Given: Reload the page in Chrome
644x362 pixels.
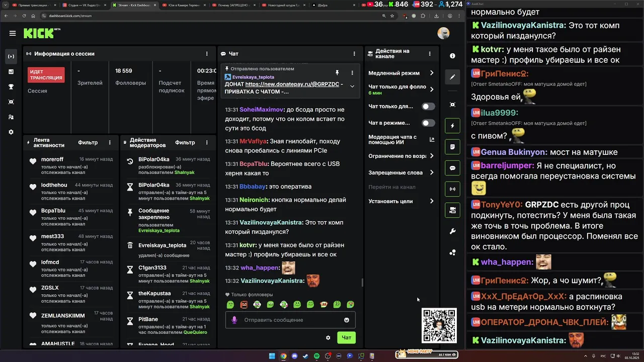Looking at the screenshot, I should (x=24, y=16).
